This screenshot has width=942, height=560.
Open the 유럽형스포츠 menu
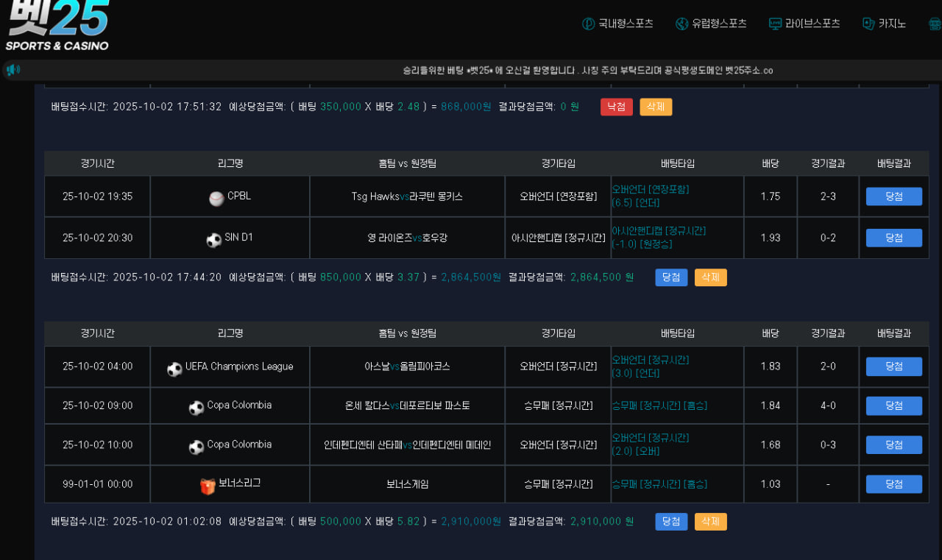tap(711, 24)
